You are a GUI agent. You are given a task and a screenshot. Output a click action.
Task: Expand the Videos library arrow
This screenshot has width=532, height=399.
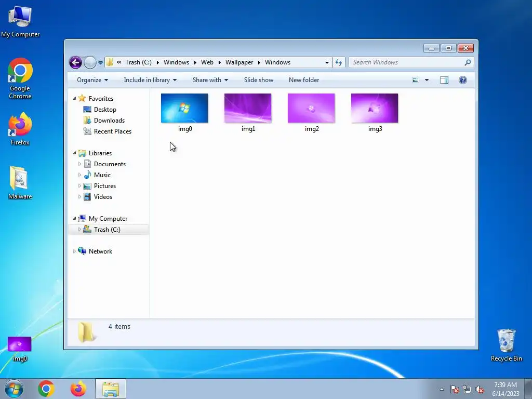[x=79, y=197]
